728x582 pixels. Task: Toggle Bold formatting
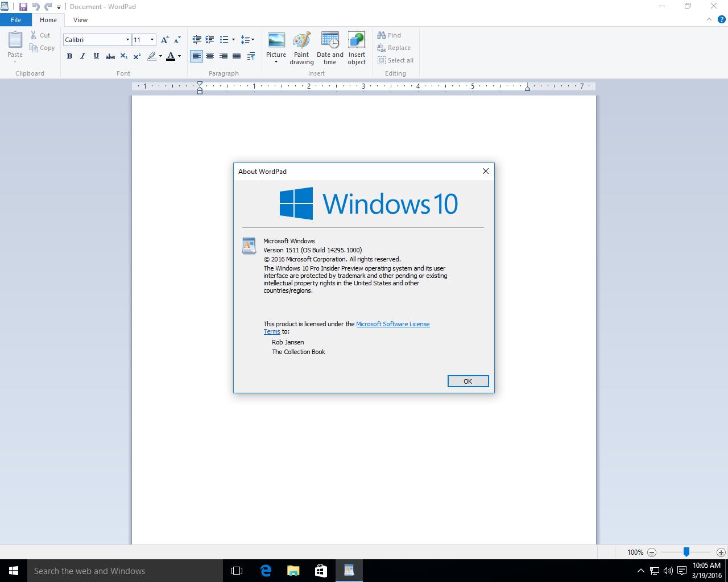click(69, 56)
